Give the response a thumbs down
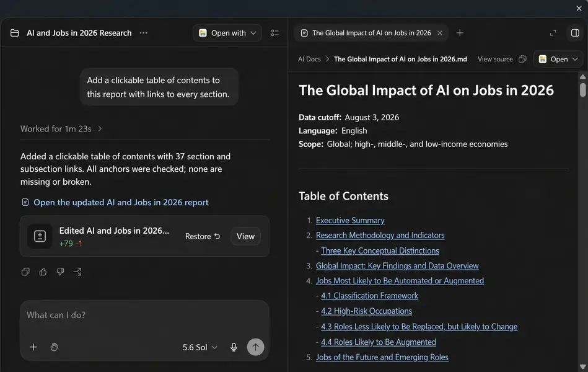588x372 pixels. click(60, 272)
